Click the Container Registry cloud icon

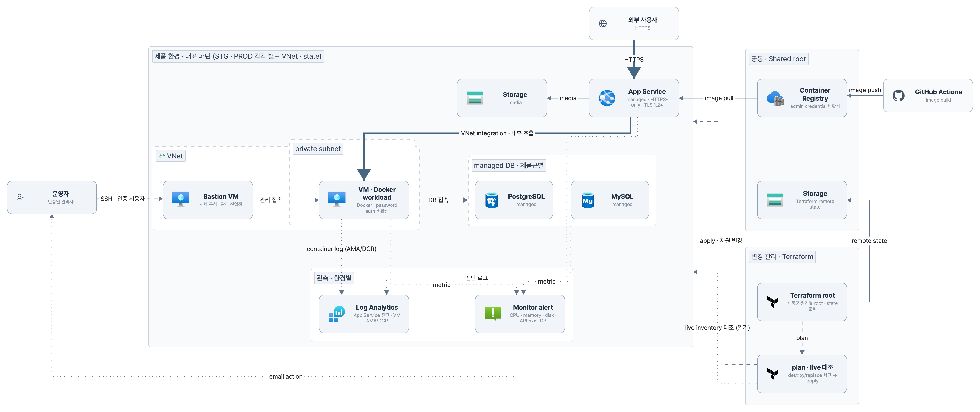pos(775,98)
